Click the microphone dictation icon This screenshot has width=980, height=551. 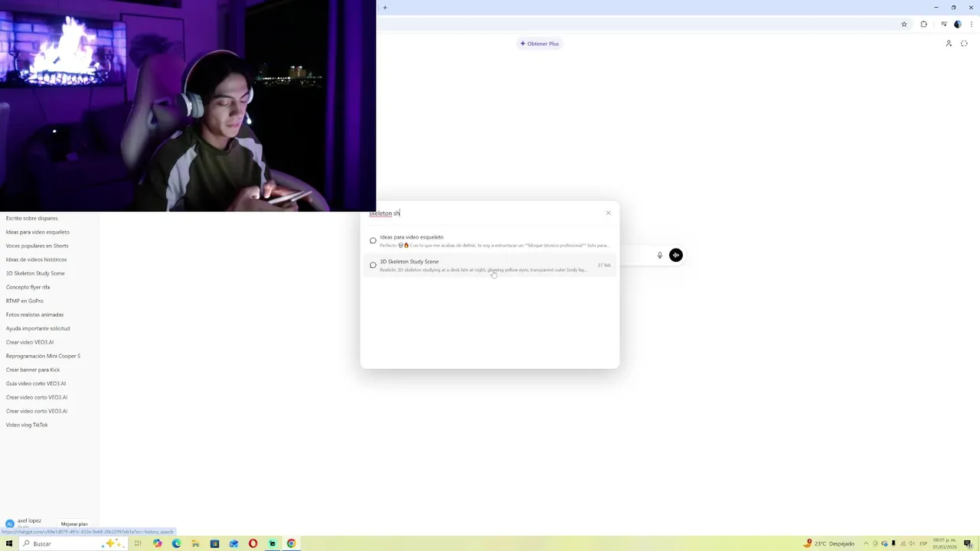click(659, 255)
